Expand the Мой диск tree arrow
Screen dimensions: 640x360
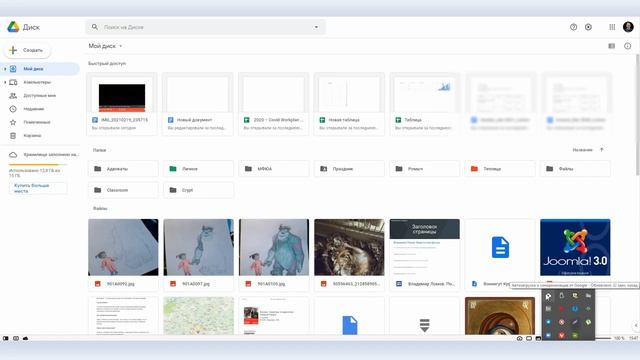[5, 69]
